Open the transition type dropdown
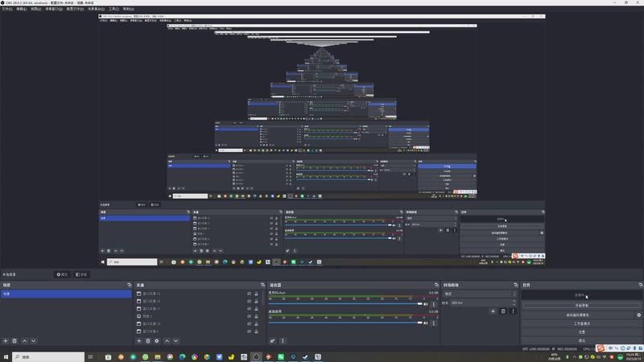Image resolution: width=644 pixels, height=362 pixels. (x=479, y=294)
